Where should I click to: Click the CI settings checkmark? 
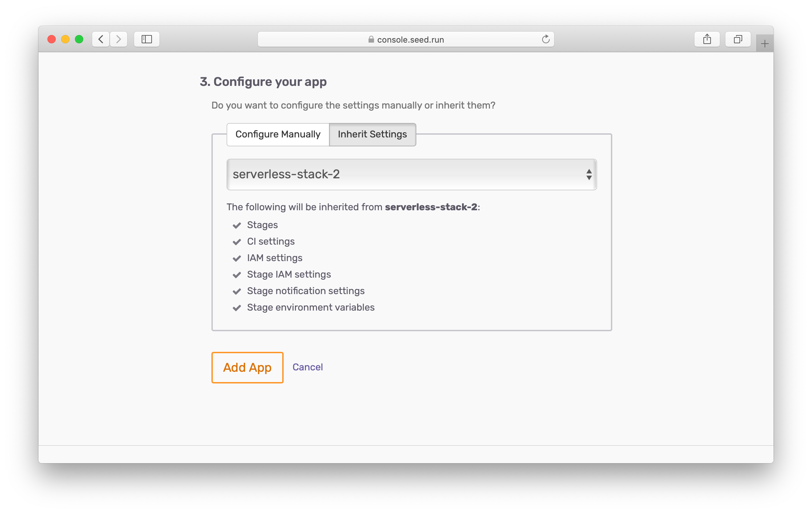coord(237,242)
